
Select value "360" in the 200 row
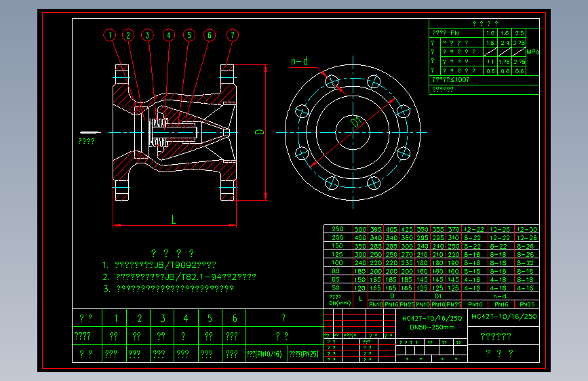pyautogui.click(x=407, y=238)
